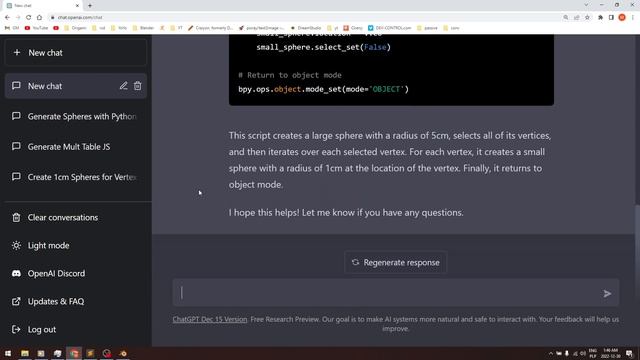The height and width of the screenshot is (360, 640).
Task: Start a new chat with the plus button
Action: click(76, 53)
